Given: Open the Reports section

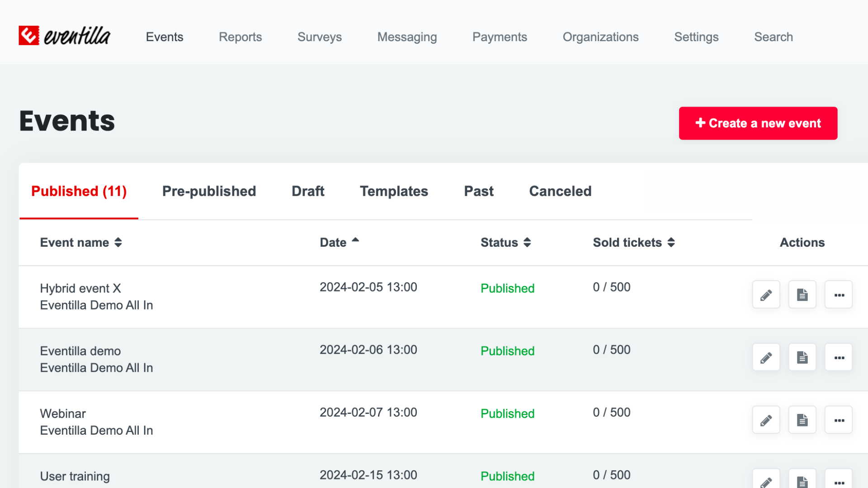Looking at the screenshot, I should click(x=240, y=37).
